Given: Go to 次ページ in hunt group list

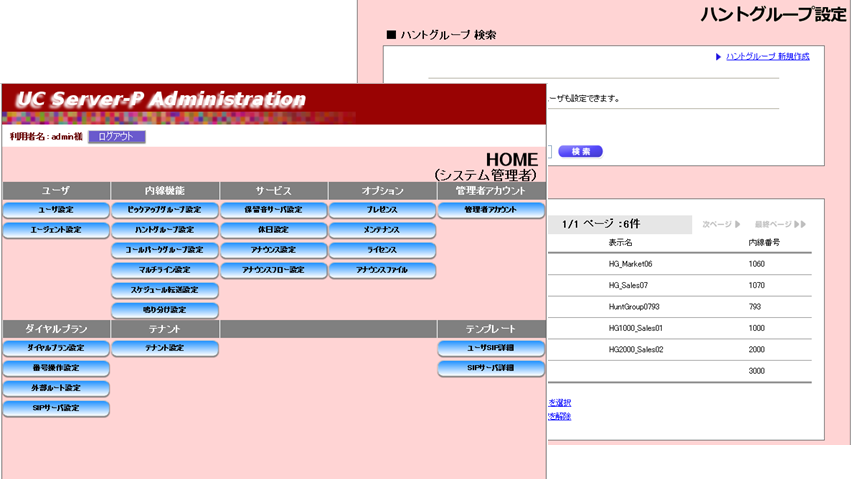Looking at the screenshot, I should click(x=721, y=224).
